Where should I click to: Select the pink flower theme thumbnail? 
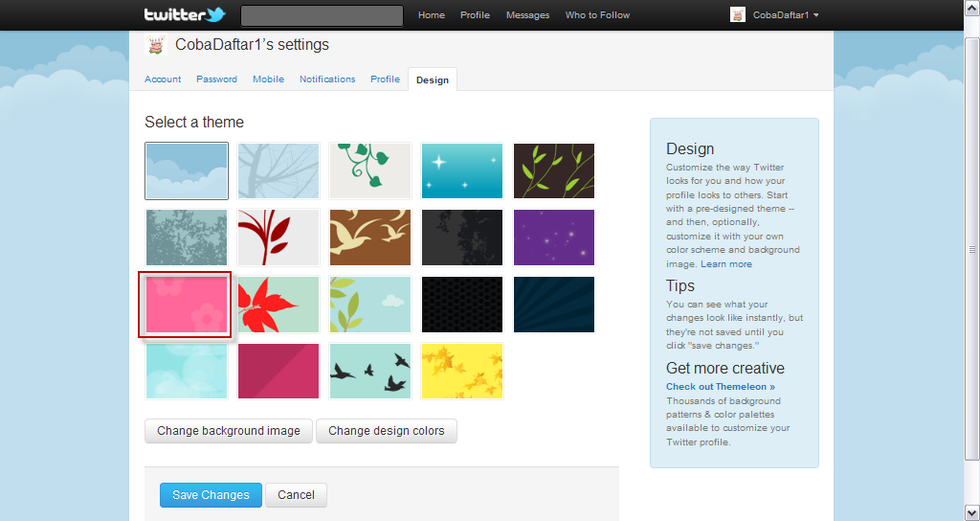tap(187, 305)
